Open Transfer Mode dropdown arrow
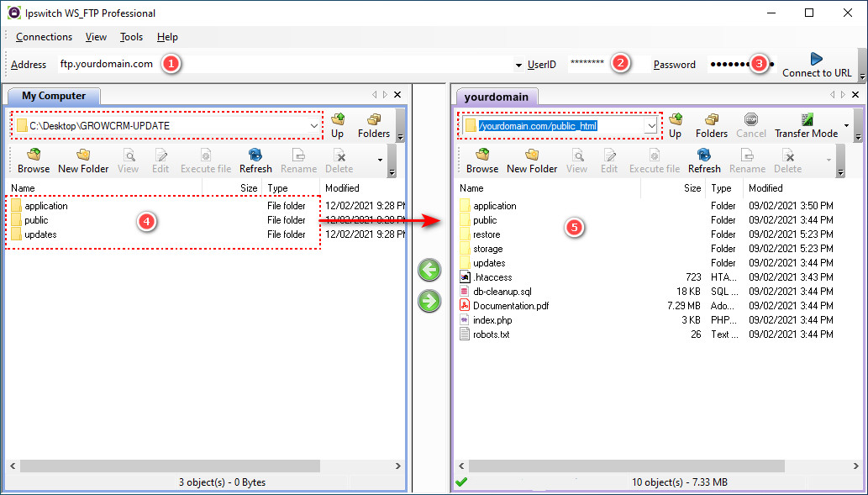The height and width of the screenshot is (495, 868). [846, 126]
